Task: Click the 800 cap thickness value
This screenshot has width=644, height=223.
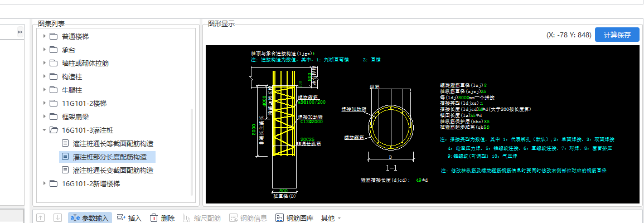Action: click(x=308, y=77)
